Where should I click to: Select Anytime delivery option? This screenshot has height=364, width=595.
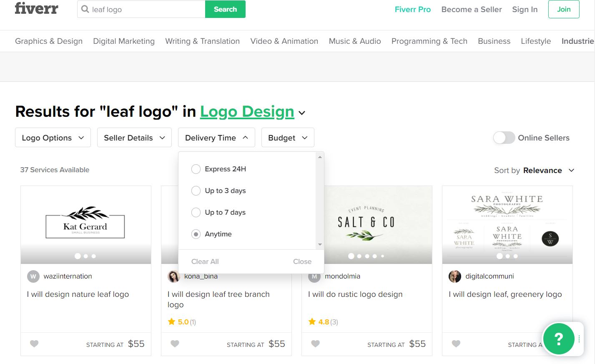point(196,234)
